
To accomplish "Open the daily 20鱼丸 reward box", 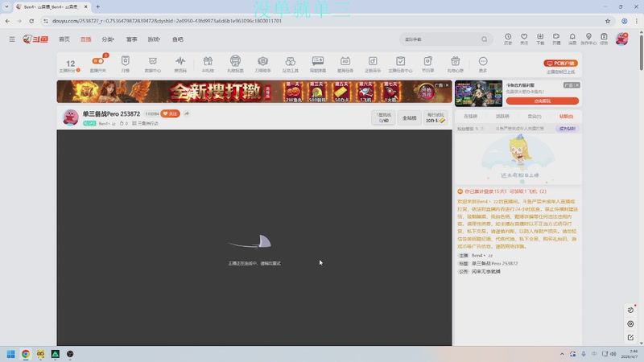I will coord(436,117).
